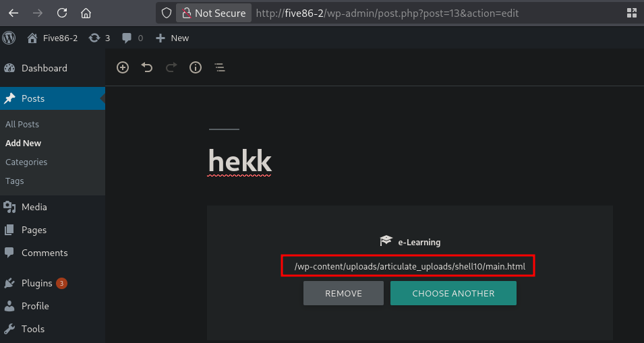Click the WordPress logo in admin bar
Viewport: 644px width, 343px height.
pyautogui.click(x=9, y=38)
